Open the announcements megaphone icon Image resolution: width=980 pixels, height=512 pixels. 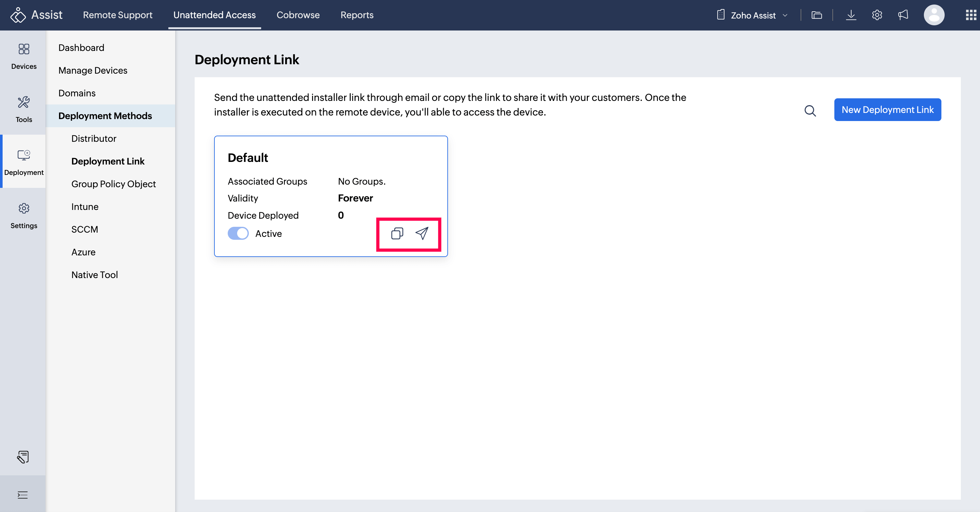click(x=903, y=15)
